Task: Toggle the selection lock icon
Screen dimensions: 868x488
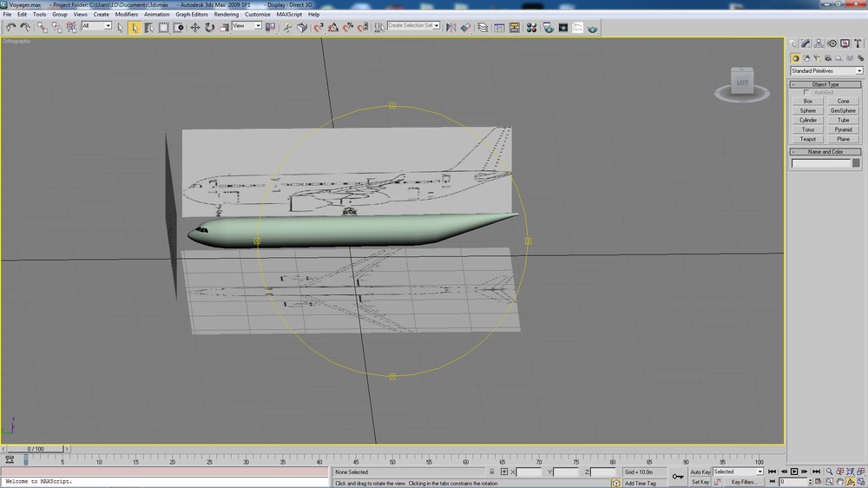Action: tap(491, 472)
